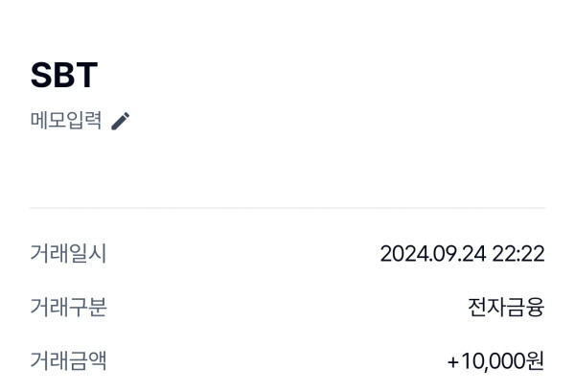Click the pencil edit icon beside 메모입력

point(120,121)
